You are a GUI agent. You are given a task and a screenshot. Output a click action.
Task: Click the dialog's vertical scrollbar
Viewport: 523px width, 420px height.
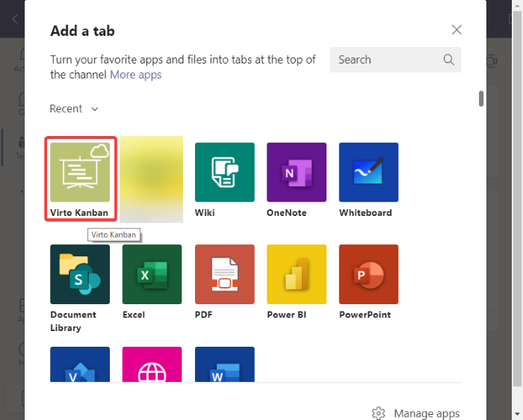point(481,99)
